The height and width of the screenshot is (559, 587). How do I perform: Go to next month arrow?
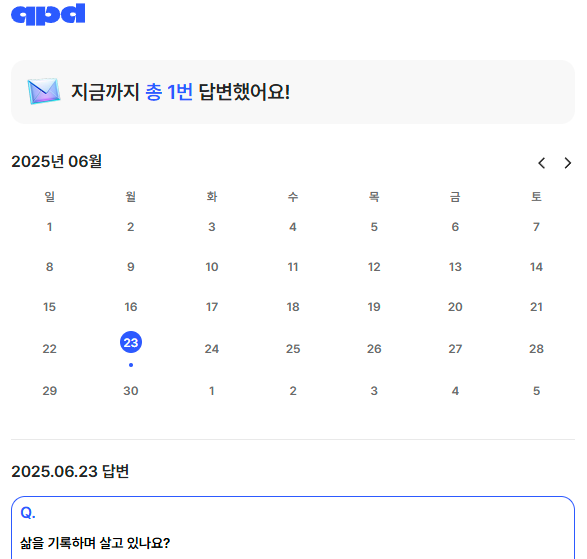pos(568,163)
